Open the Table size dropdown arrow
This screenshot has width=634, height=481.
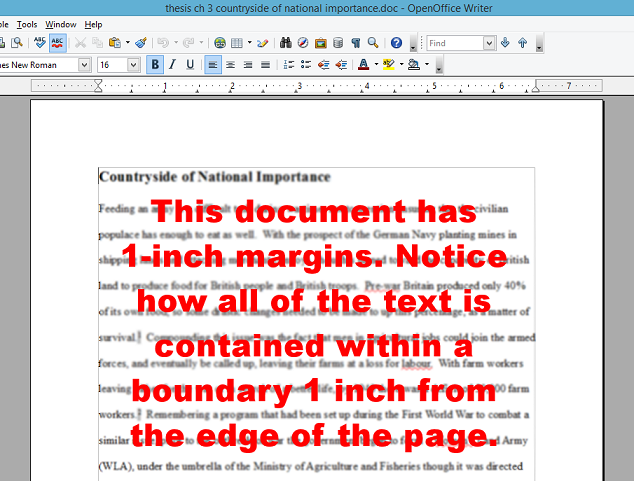tap(249, 42)
